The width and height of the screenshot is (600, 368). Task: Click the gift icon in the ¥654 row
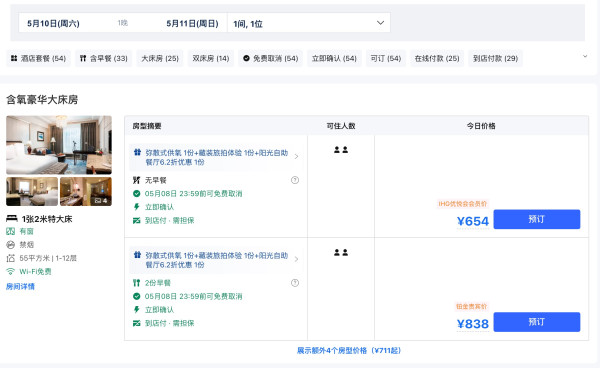pyautogui.click(x=137, y=152)
